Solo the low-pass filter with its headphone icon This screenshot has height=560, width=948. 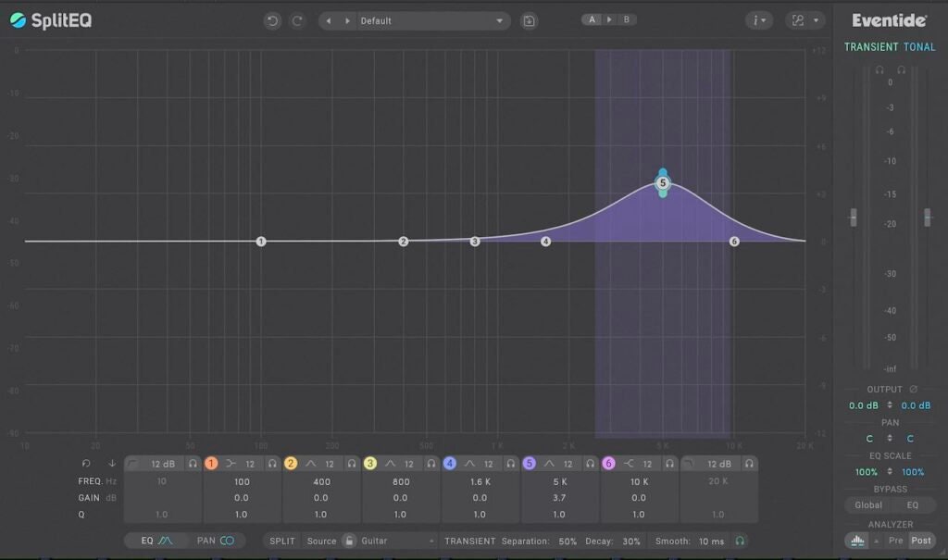click(749, 463)
